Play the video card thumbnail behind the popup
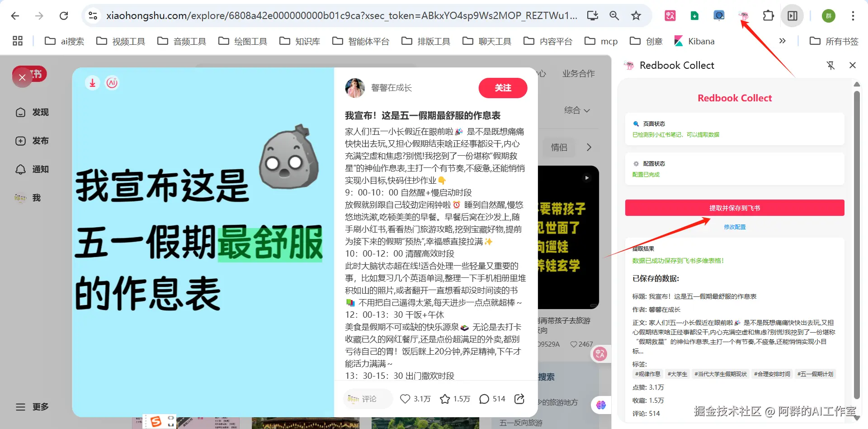The width and height of the screenshot is (868, 429). coord(568,238)
